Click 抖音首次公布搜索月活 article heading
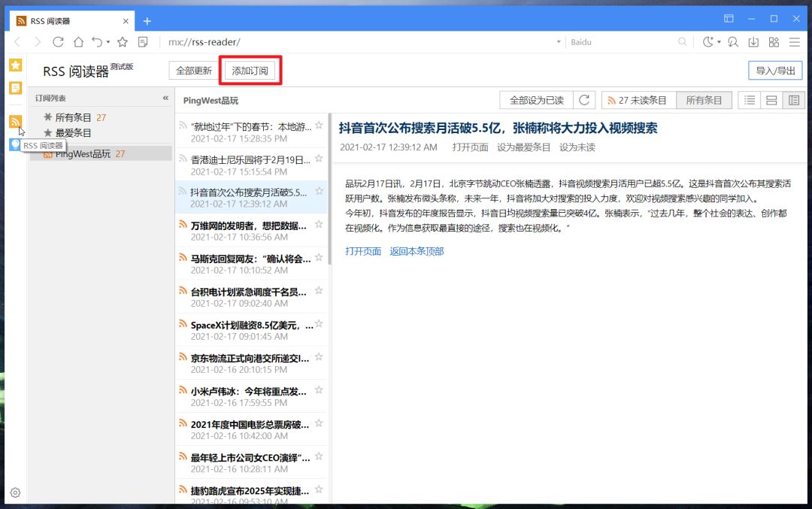812x509 pixels. 498,128
